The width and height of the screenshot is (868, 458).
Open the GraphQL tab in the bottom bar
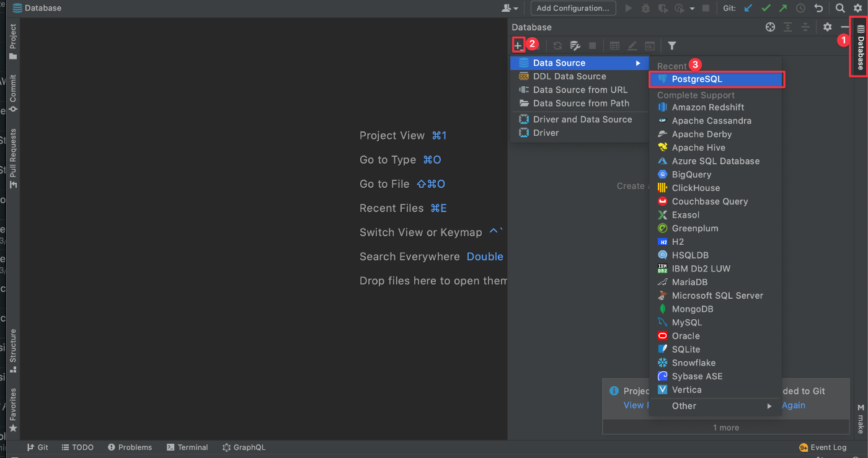click(x=244, y=447)
